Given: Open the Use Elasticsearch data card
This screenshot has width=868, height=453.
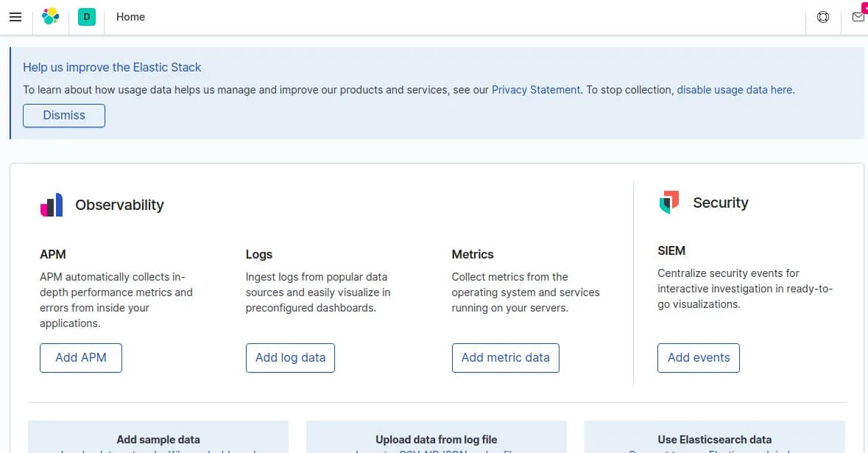Looking at the screenshot, I should tap(715, 437).
